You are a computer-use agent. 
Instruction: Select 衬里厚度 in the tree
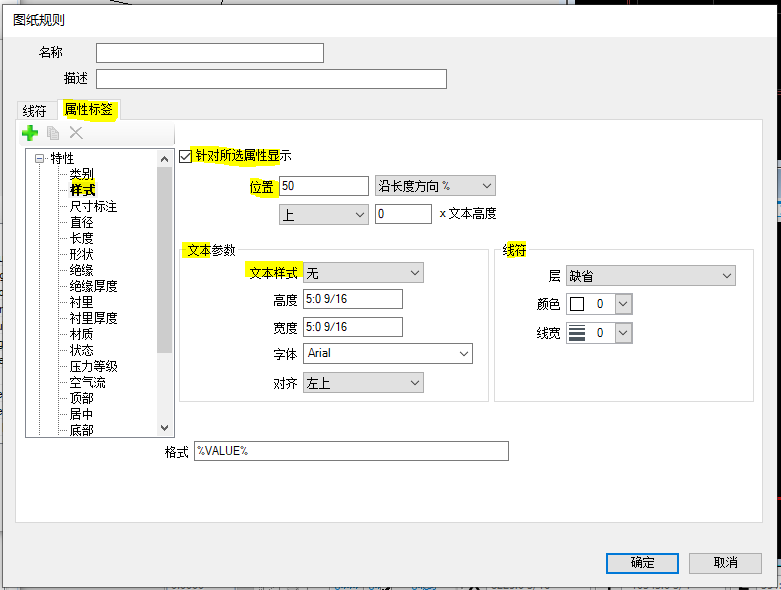(x=93, y=318)
